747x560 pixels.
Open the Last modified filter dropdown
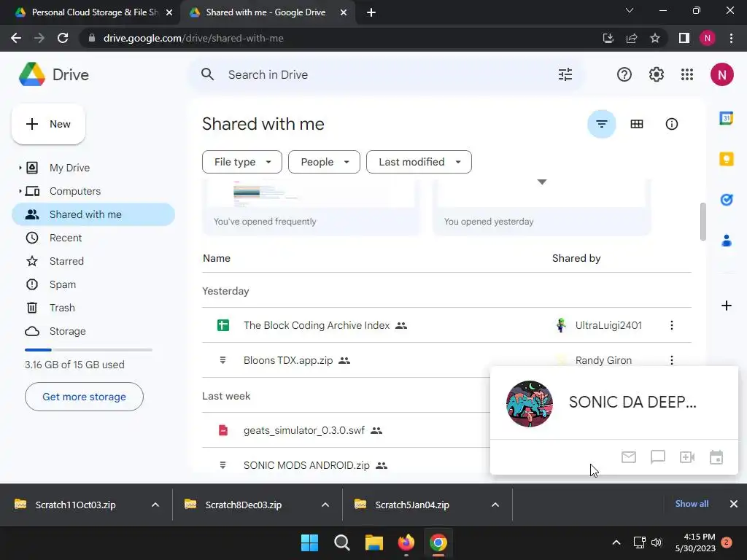419,162
